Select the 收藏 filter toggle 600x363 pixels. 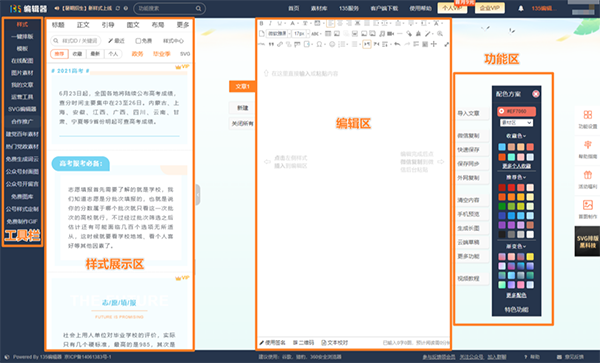pyautogui.click(x=77, y=54)
